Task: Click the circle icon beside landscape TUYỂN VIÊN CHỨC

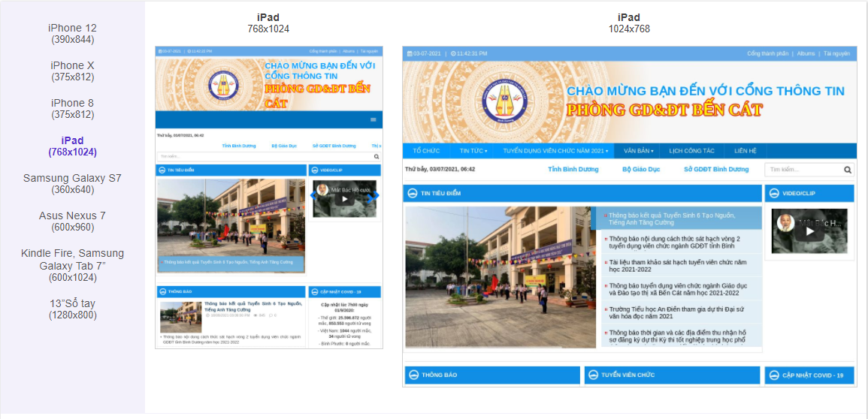Action: click(591, 375)
